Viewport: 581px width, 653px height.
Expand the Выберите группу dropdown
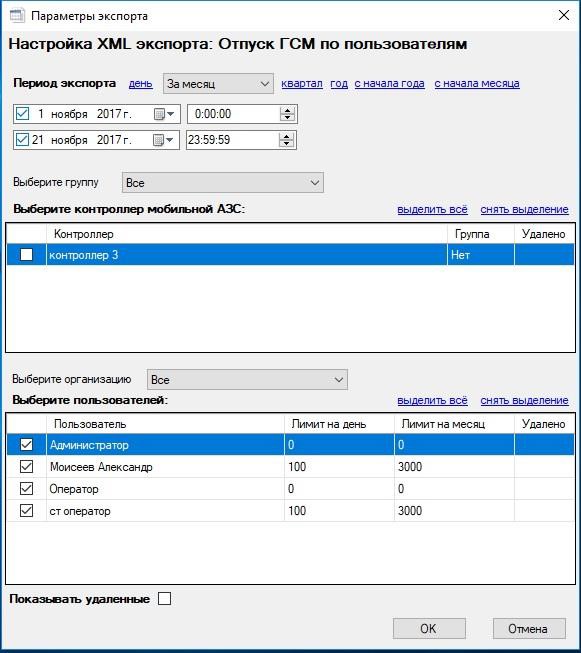point(222,182)
